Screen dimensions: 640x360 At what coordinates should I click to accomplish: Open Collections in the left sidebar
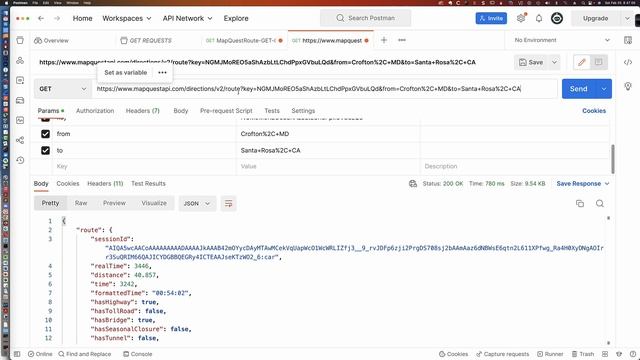click(x=20, y=40)
